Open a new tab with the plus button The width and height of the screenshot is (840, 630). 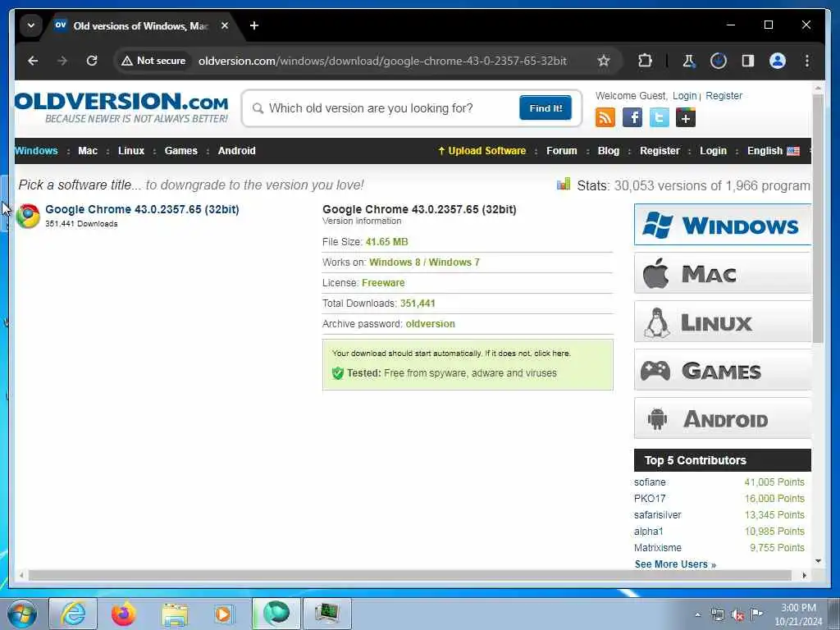tap(254, 25)
